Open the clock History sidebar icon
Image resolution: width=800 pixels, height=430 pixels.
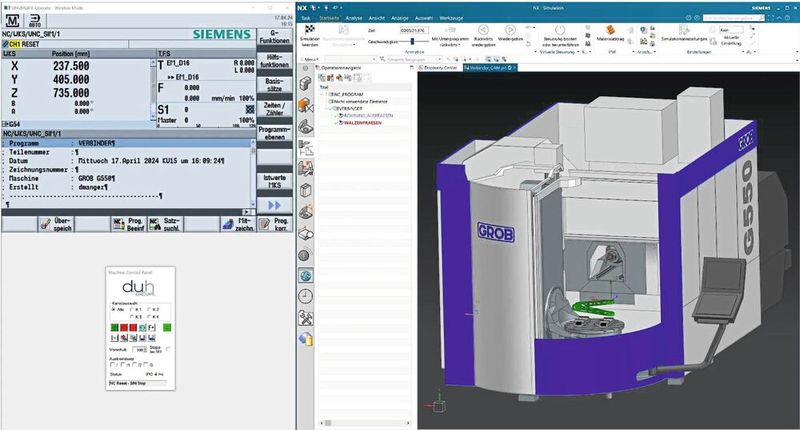tap(306, 296)
